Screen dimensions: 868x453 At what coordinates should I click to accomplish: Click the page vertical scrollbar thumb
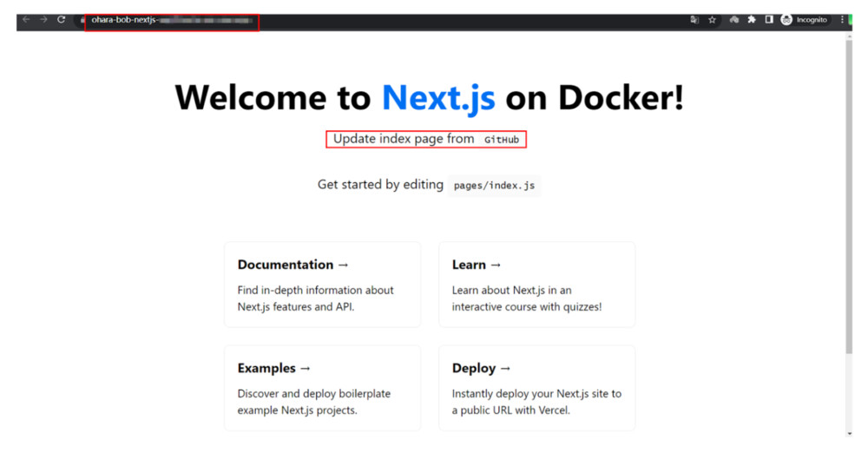click(x=848, y=195)
